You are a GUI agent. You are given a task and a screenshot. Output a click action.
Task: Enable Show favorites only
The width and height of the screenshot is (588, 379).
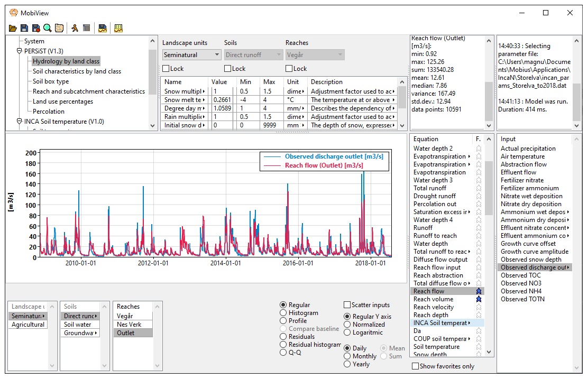(x=415, y=366)
